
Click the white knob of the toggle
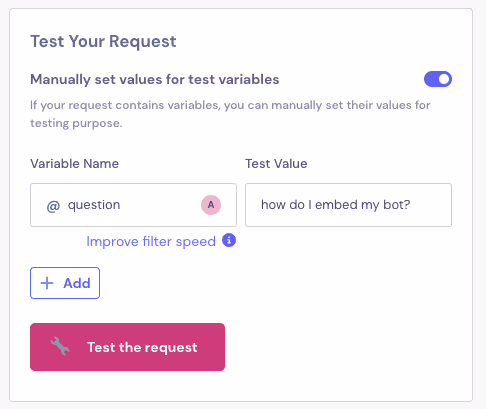pyautogui.click(x=444, y=79)
